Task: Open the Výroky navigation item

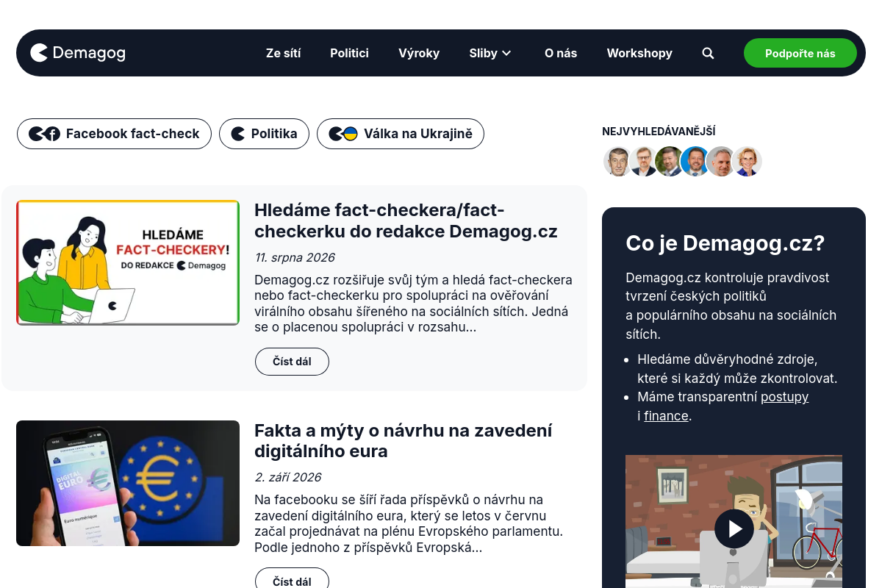Action: pyautogui.click(x=419, y=53)
